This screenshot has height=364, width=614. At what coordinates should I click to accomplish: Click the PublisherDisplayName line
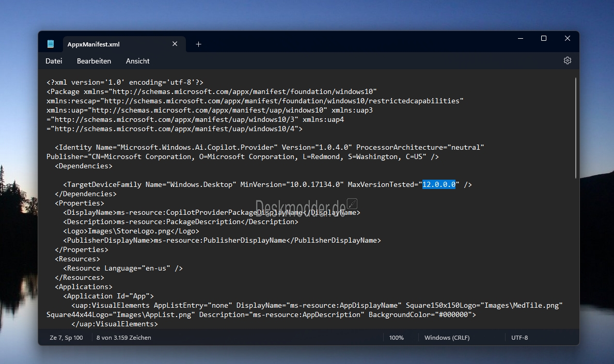(x=222, y=240)
